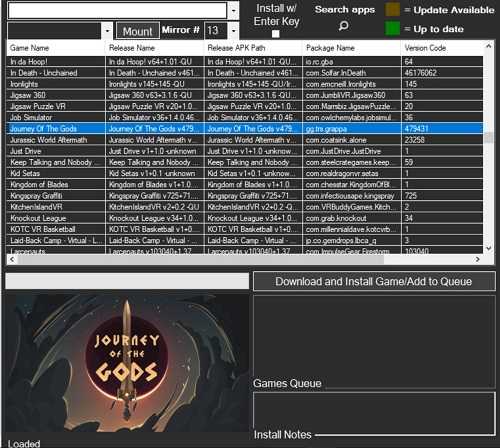Viewport: 500px width, 448px height.
Task: Select the Just Drive row
Action: [245, 151]
